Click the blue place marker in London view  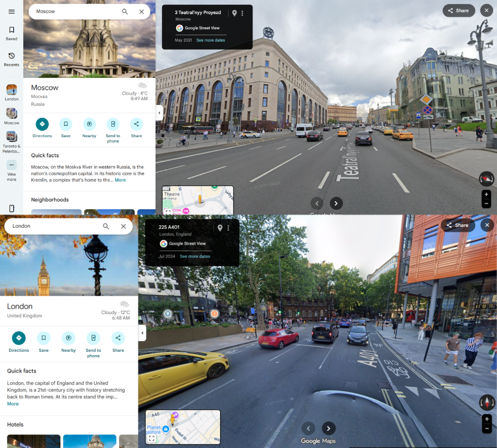[168, 314]
